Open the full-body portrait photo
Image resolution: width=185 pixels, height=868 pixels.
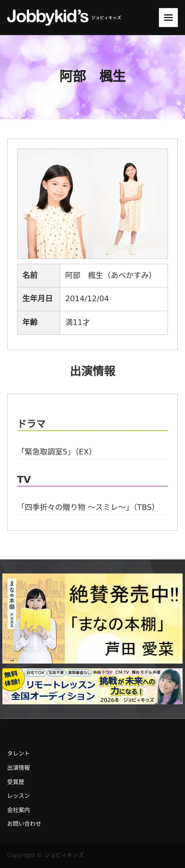(x=130, y=203)
